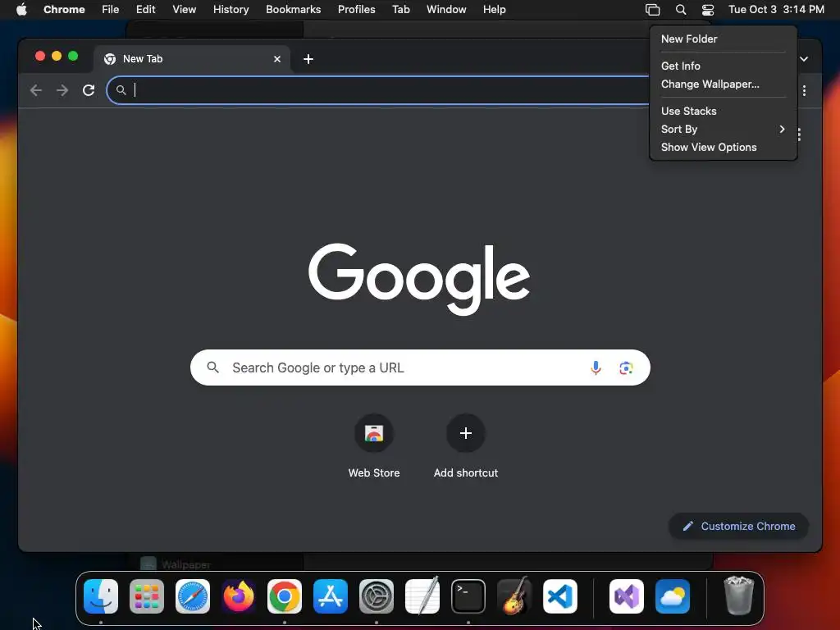Launch Safari from the Dock

(x=193, y=596)
